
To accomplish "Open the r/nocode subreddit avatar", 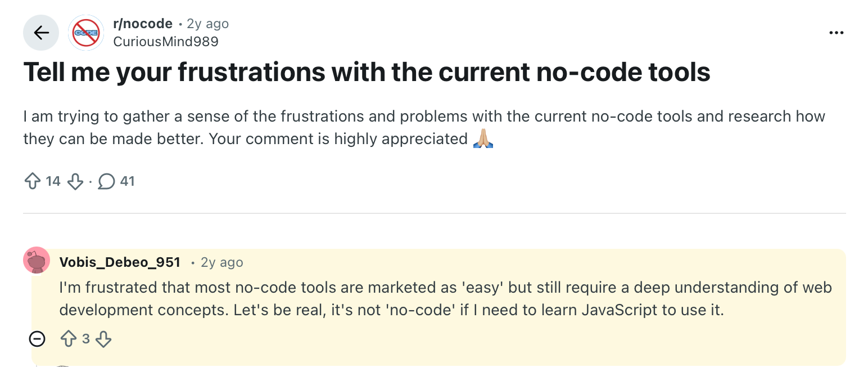I will click(x=85, y=33).
